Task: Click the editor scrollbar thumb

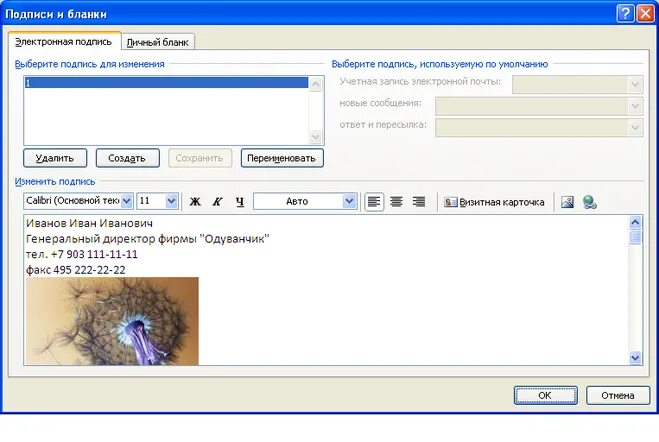Action: pyautogui.click(x=635, y=237)
